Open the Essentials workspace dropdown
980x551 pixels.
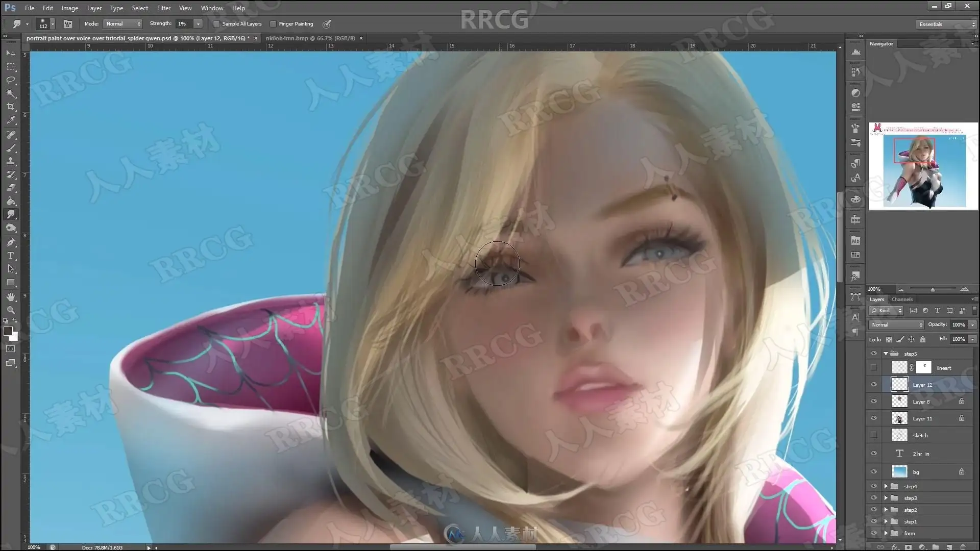[946, 24]
